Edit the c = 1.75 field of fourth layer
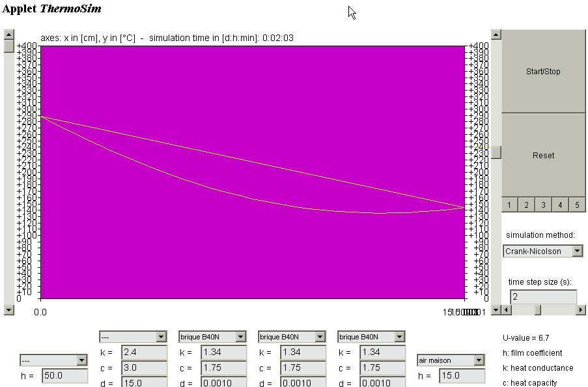This screenshot has width=588, height=387. [x=383, y=367]
